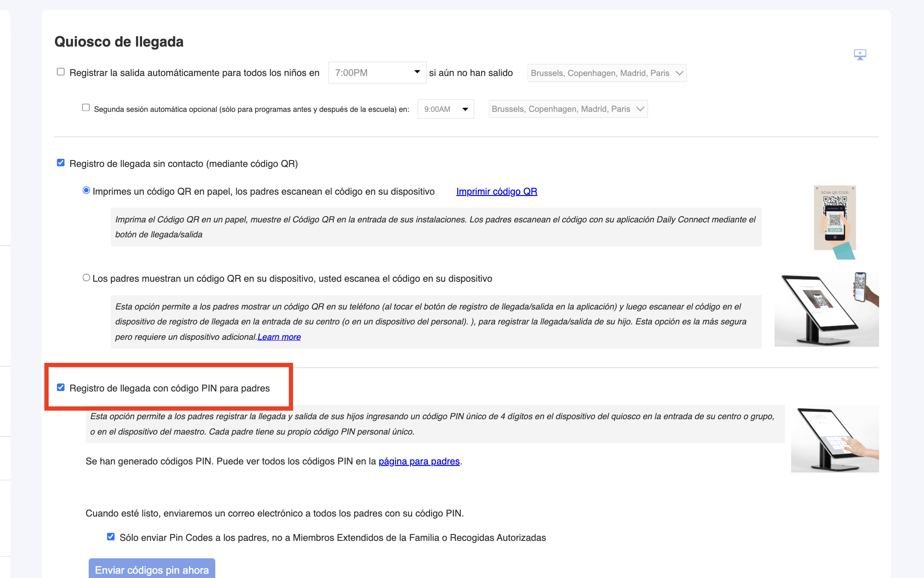Click the video tutorial monitor icon
The width and height of the screenshot is (924, 578).
[x=860, y=55]
